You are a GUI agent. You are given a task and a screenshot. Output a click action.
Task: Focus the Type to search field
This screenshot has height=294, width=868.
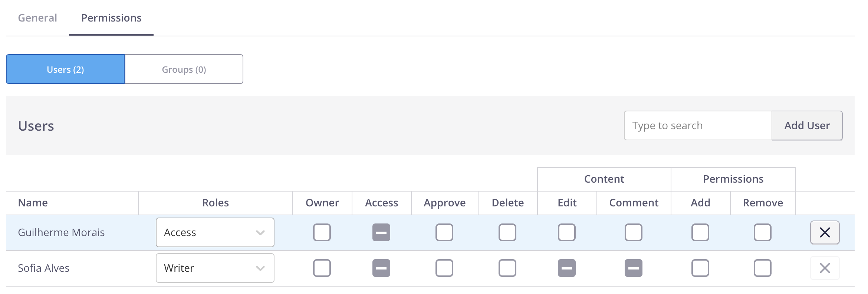click(698, 125)
